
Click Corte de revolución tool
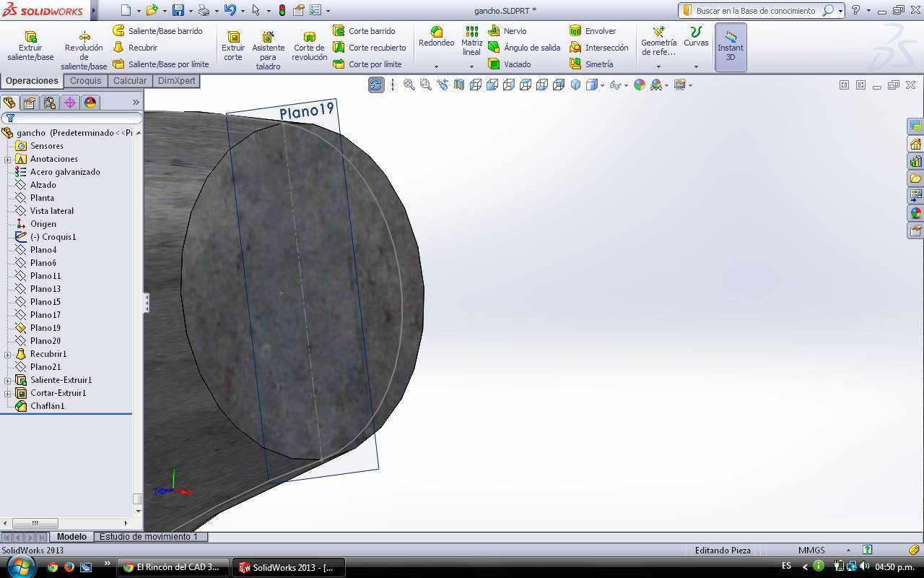(310, 46)
